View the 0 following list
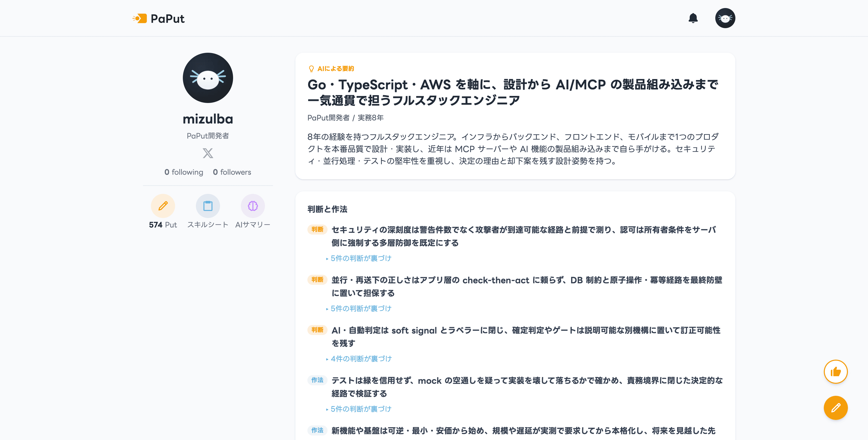The height and width of the screenshot is (440, 868). coord(184,172)
